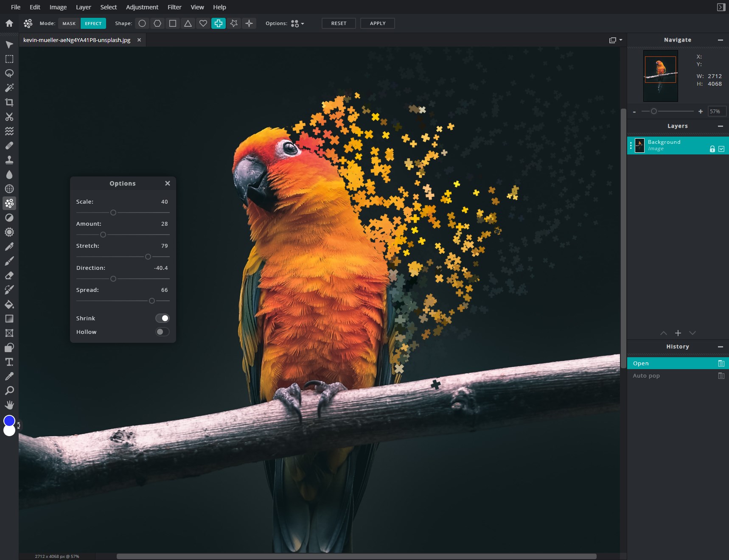Open the Filter menu
Viewport: 729px width, 560px height.
point(174,7)
